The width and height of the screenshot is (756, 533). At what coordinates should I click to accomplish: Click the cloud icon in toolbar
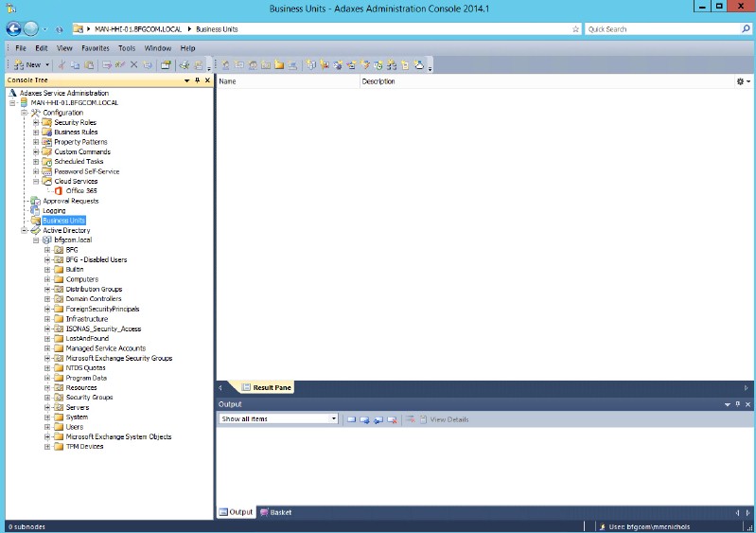[418, 64]
